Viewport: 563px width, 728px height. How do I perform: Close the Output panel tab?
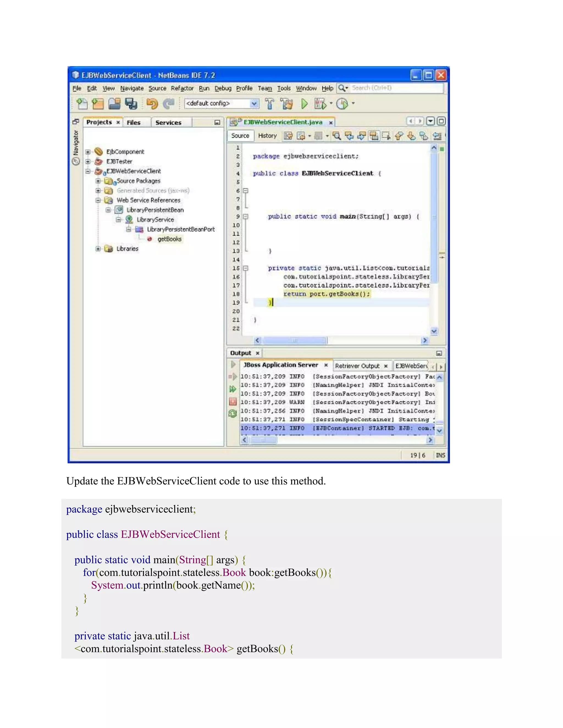pyautogui.click(x=258, y=353)
